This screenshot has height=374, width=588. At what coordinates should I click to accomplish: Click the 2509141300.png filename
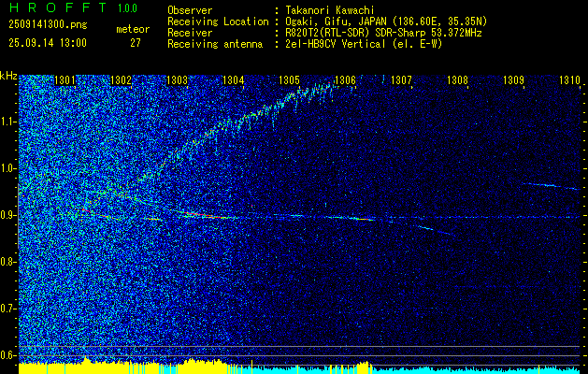48,24
